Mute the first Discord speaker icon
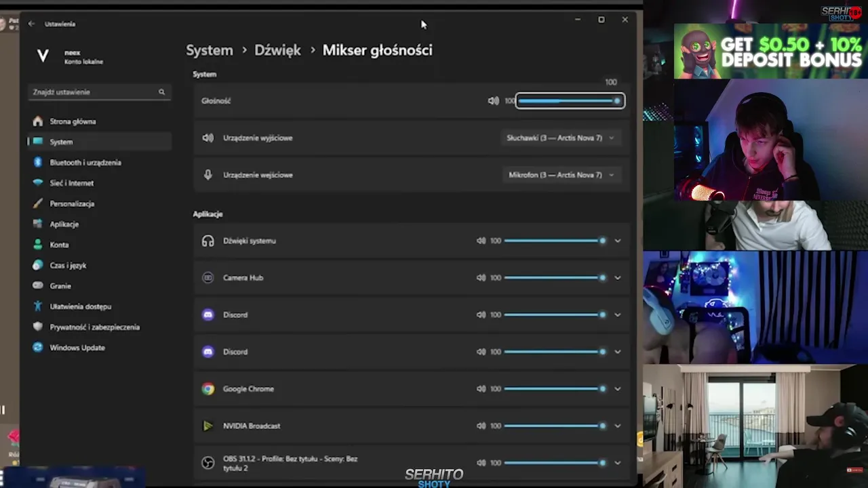The width and height of the screenshot is (868, 488). [481, 315]
